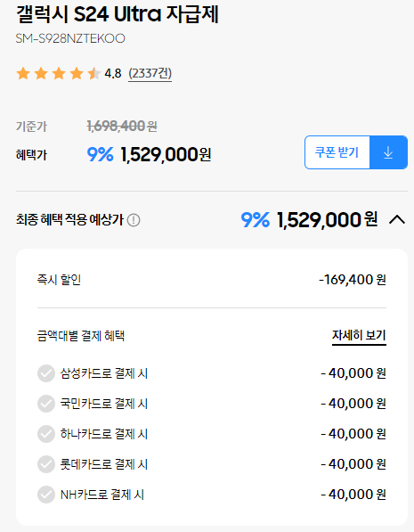Click the 4.8 rating score
The height and width of the screenshot is (532, 414).
(113, 73)
